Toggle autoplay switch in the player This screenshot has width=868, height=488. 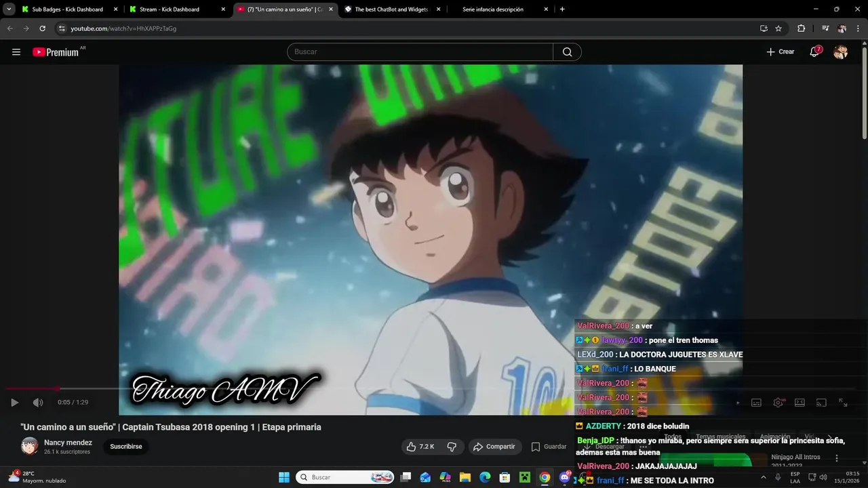(738, 403)
